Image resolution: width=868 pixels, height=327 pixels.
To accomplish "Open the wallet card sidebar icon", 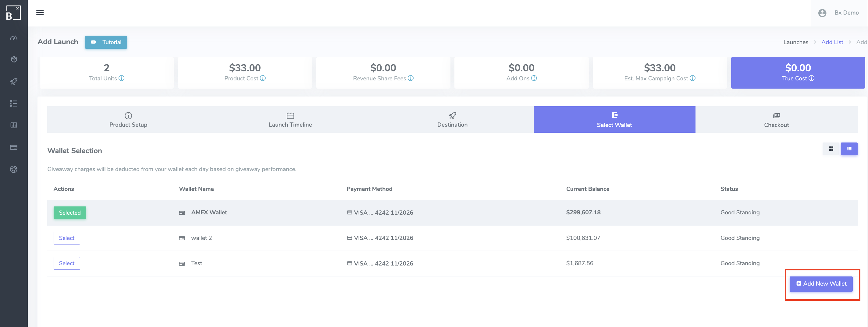I will click(13, 147).
